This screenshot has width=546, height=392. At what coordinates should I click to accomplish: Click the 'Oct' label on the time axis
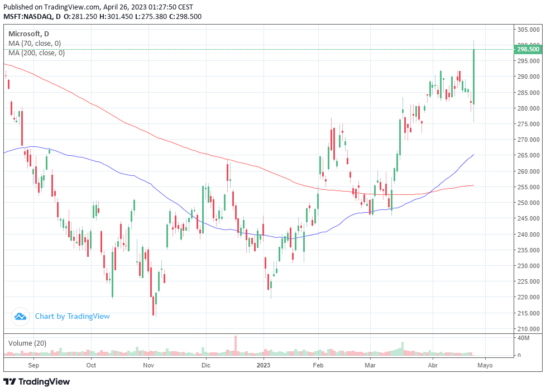[x=91, y=365]
